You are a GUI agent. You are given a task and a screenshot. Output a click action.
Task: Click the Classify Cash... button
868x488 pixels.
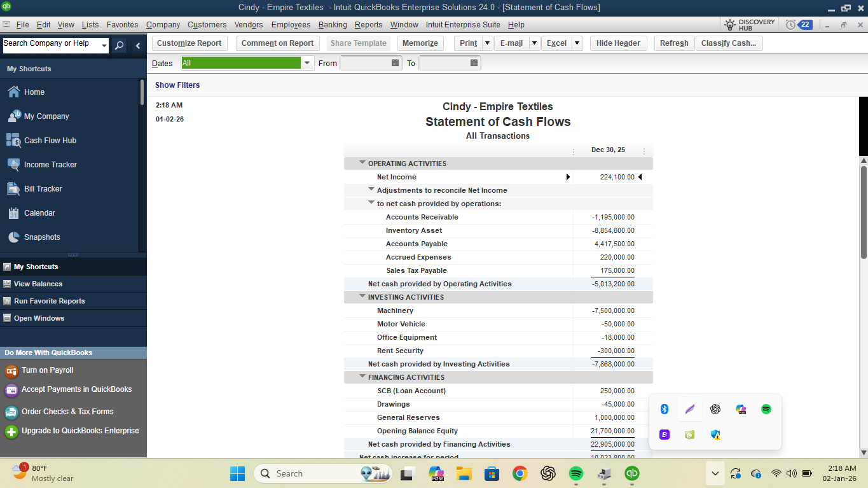[x=729, y=43]
